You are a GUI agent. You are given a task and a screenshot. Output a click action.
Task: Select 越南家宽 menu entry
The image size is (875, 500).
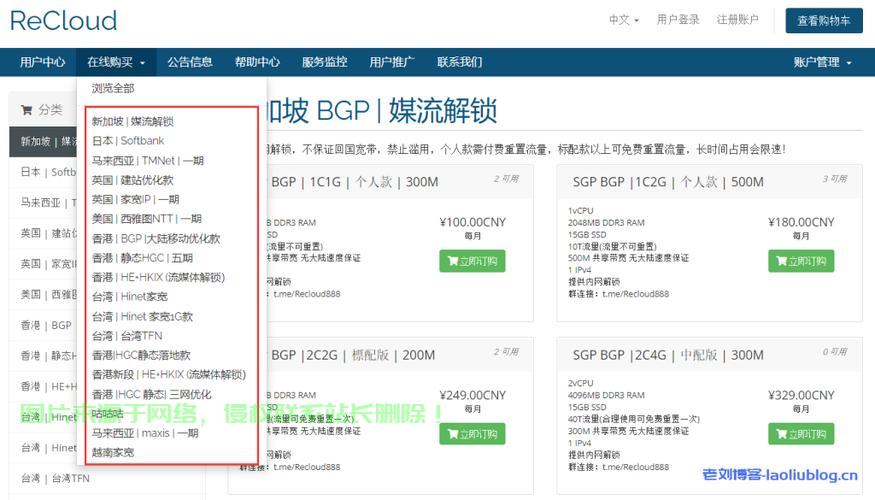[x=113, y=453]
